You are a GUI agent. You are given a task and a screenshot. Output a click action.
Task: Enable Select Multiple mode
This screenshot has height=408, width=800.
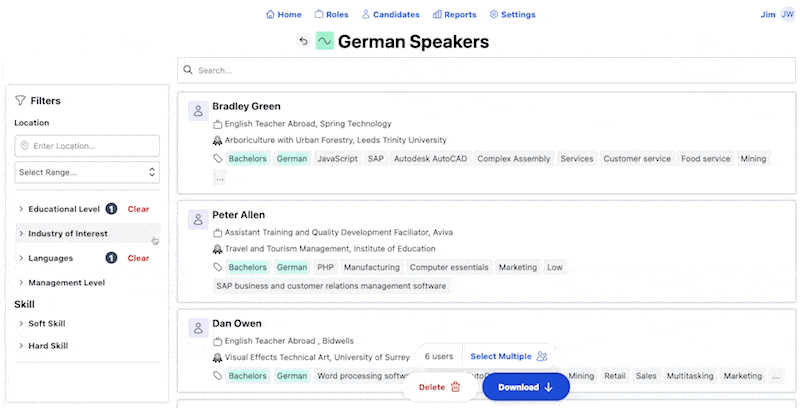pos(508,356)
